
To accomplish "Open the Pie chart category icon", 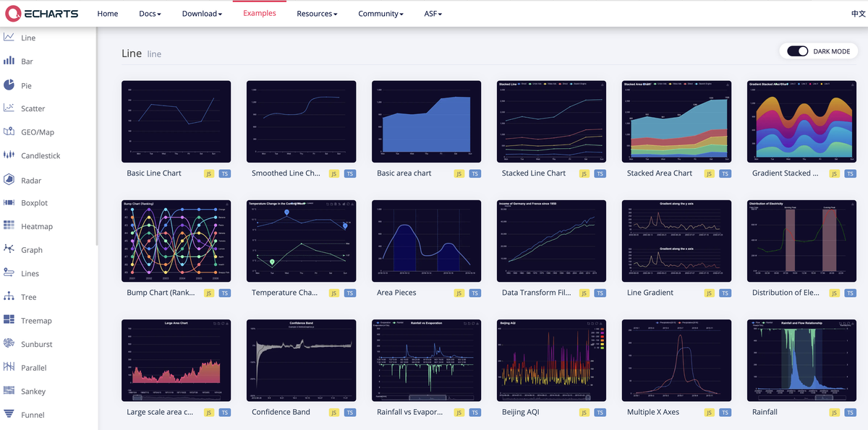I will pos(9,85).
